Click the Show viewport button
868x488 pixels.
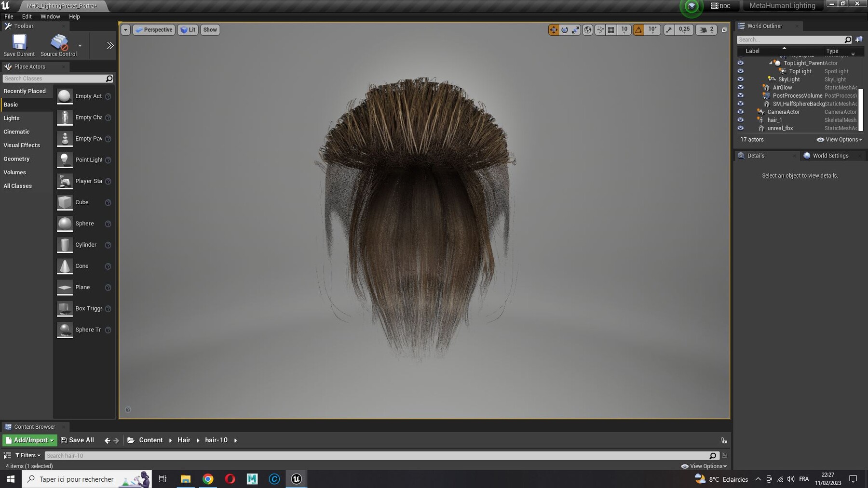pos(210,30)
